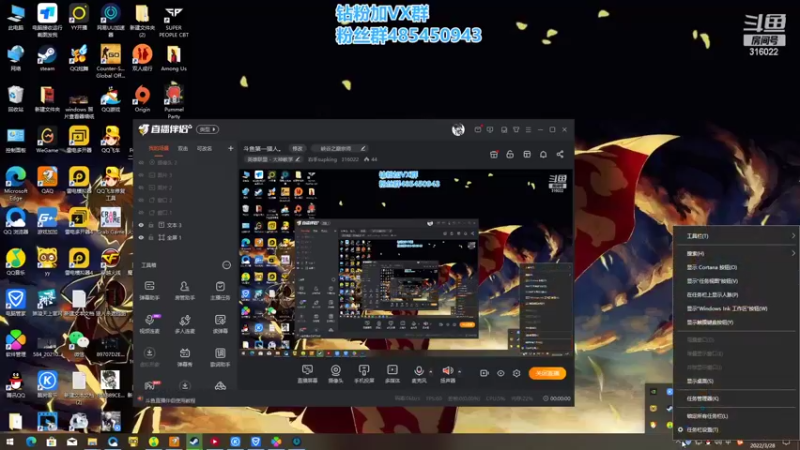Open the notification bell in the streaming app
This screenshot has width=800, height=450.
tap(543, 154)
